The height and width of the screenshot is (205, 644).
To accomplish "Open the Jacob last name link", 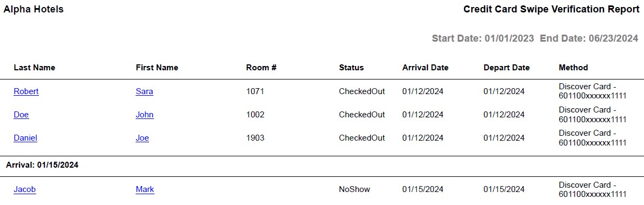I will tap(25, 189).
